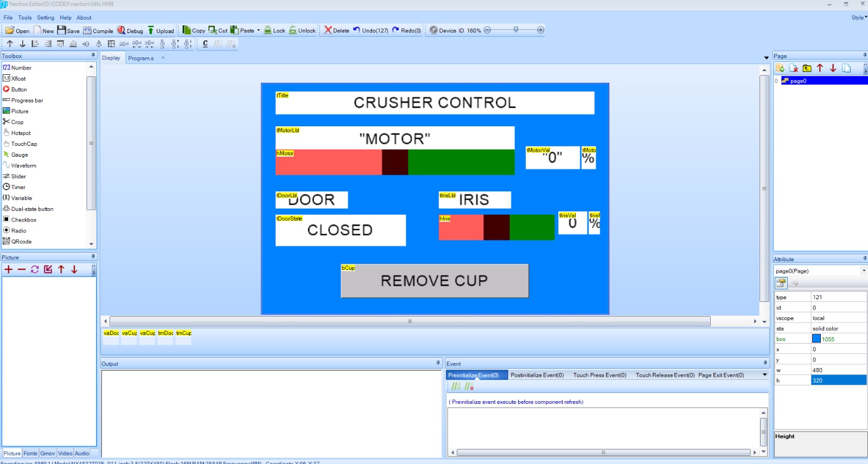Open the page0(Page) component selector
This screenshot has height=464, width=868.
820,270
